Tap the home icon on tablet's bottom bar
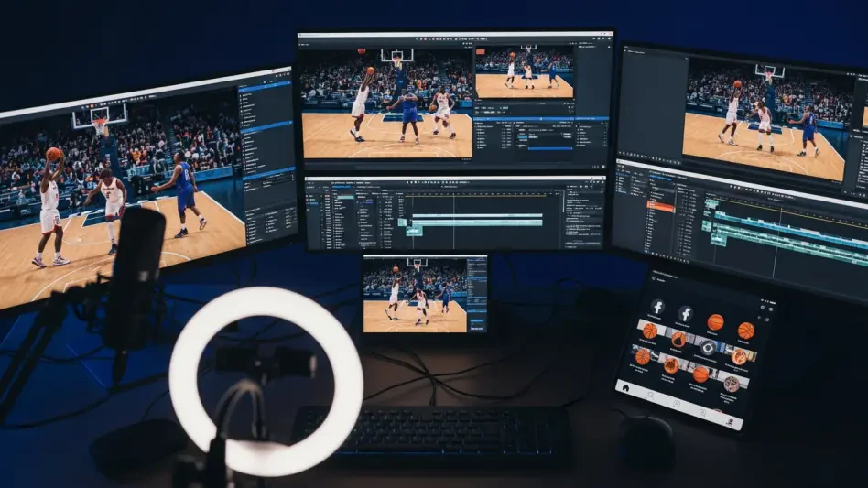Image resolution: width=868 pixels, height=488 pixels. [x=625, y=388]
